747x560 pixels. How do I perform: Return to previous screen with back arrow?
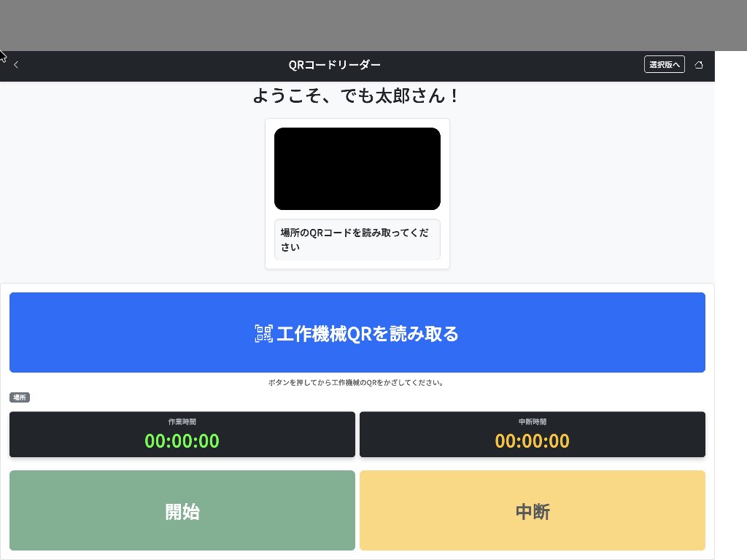tap(16, 64)
